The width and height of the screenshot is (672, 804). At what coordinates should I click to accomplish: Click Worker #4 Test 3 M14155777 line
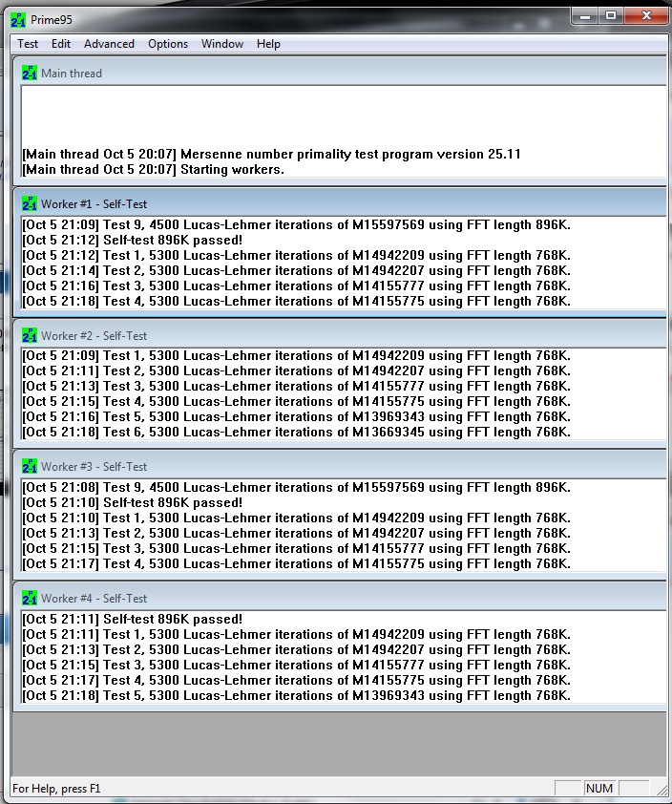point(296,665)
